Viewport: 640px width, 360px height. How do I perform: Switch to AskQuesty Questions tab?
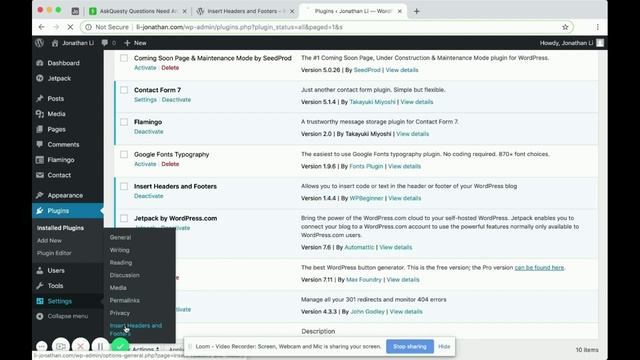[139, 11]
